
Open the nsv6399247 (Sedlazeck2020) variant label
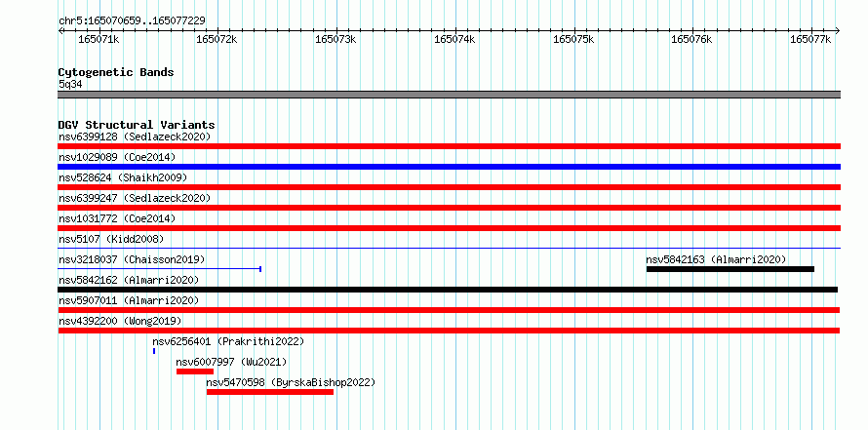point(135,198)
